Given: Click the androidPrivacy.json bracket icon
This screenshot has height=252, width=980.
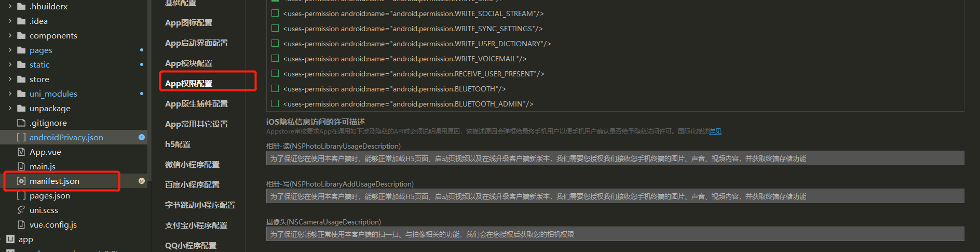Looking at the screenshot, I should [21, 137].
